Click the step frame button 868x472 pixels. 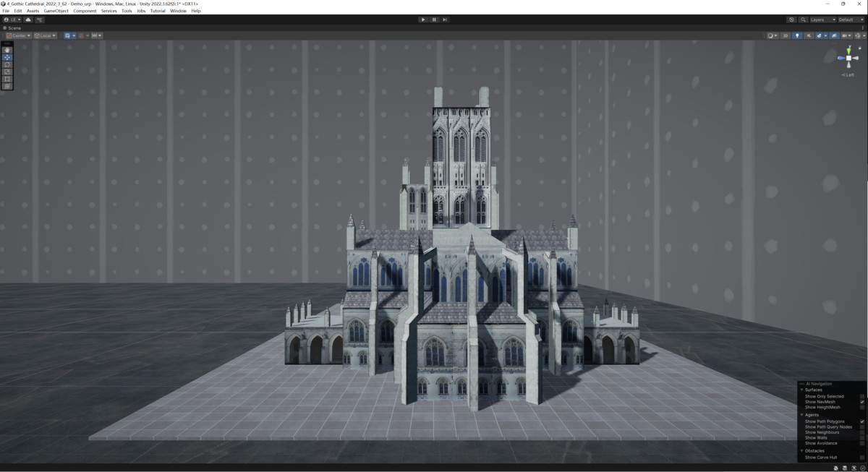click(x=444, y=20)
